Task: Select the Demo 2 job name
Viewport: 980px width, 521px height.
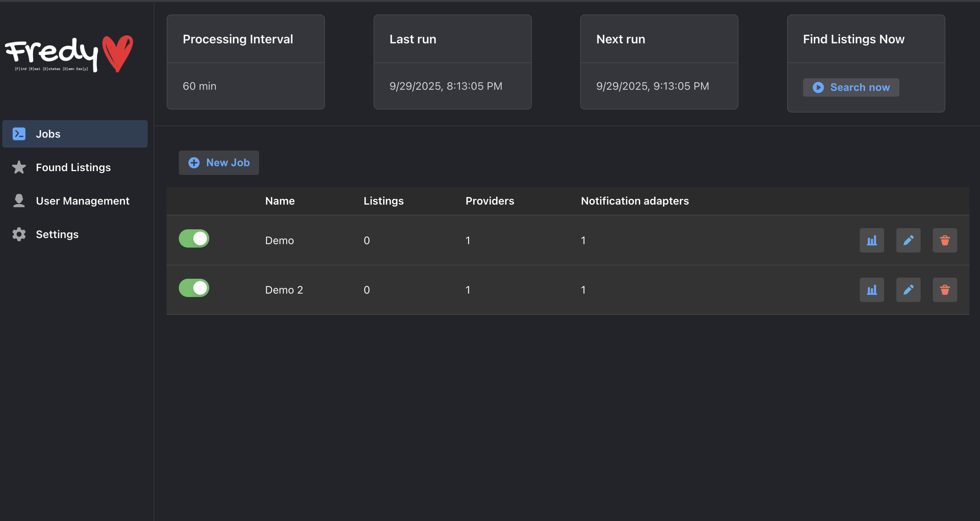Action: (x=284, y=290)
